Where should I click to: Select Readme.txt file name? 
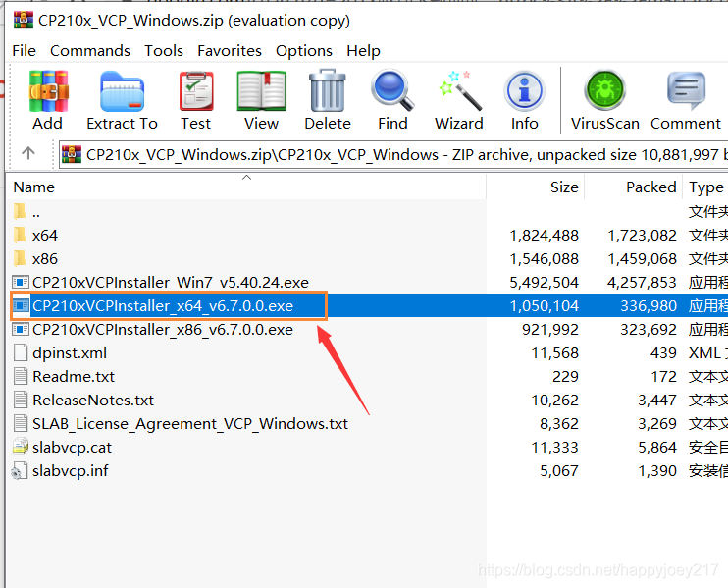[74, 376]
